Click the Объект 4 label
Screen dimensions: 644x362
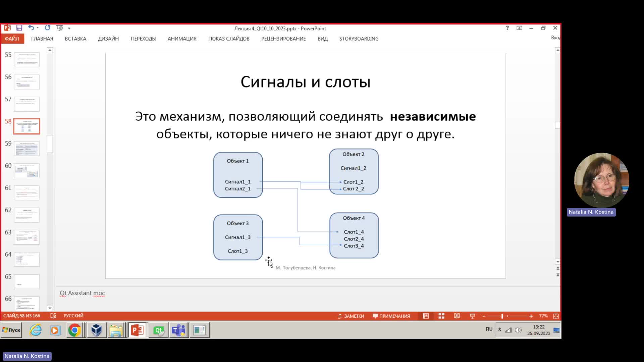pos(354,218)
